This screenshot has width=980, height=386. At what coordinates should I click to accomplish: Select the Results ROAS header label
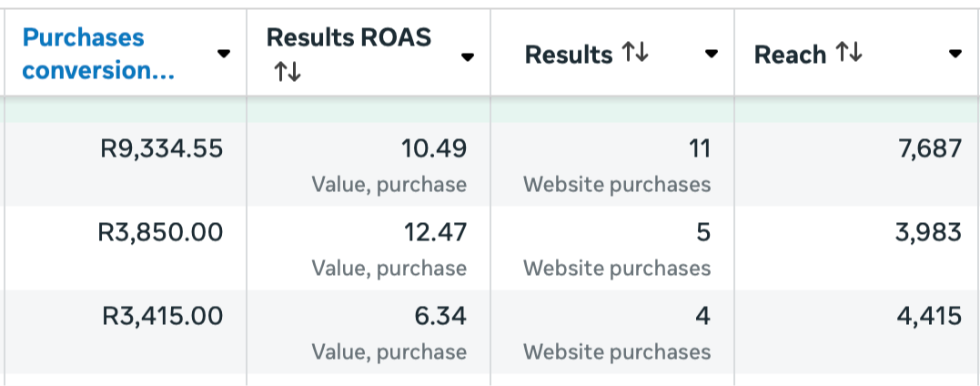coord(349,37)
